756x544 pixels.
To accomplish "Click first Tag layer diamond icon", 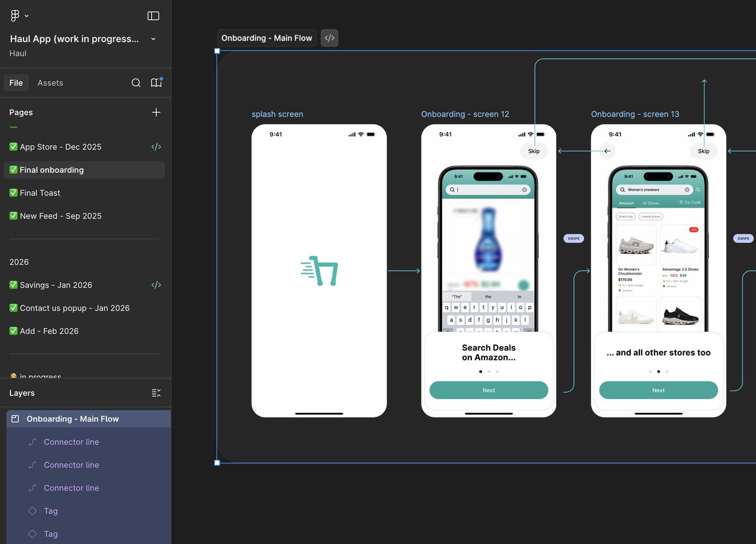I will [33, 511].
